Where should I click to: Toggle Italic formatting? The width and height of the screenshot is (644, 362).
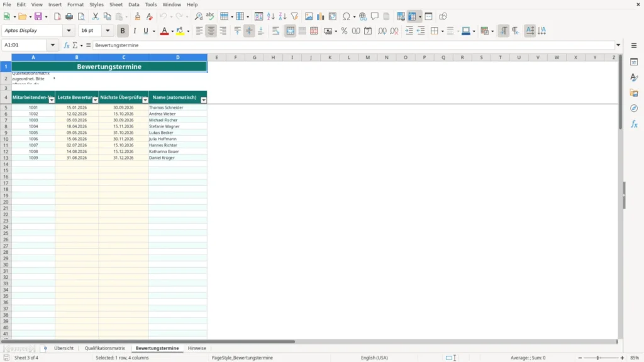click(135, 31)
